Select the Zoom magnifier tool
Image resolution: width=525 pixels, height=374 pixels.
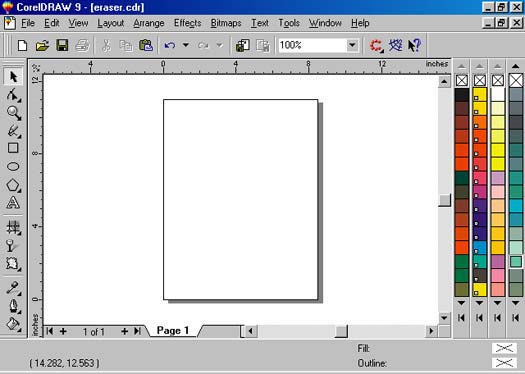[13, 113]
